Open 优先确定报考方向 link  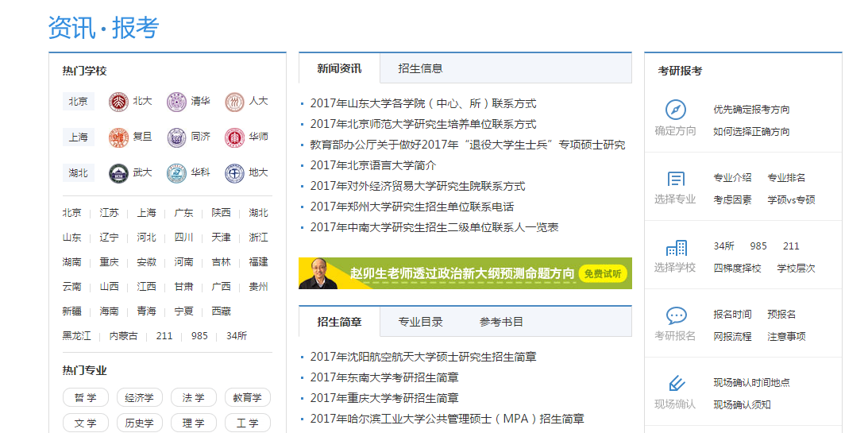pyautogui.click(x=751, y=110)
